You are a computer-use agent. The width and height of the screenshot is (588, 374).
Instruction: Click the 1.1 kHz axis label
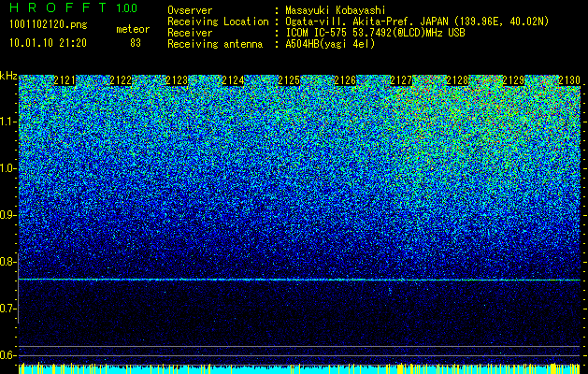click(7, 122)
